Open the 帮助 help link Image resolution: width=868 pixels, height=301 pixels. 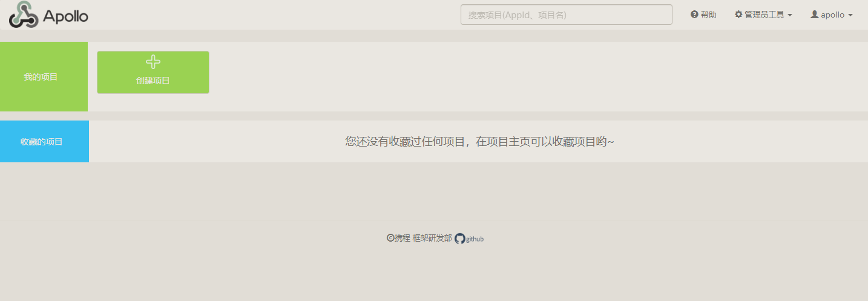(708, 15)
